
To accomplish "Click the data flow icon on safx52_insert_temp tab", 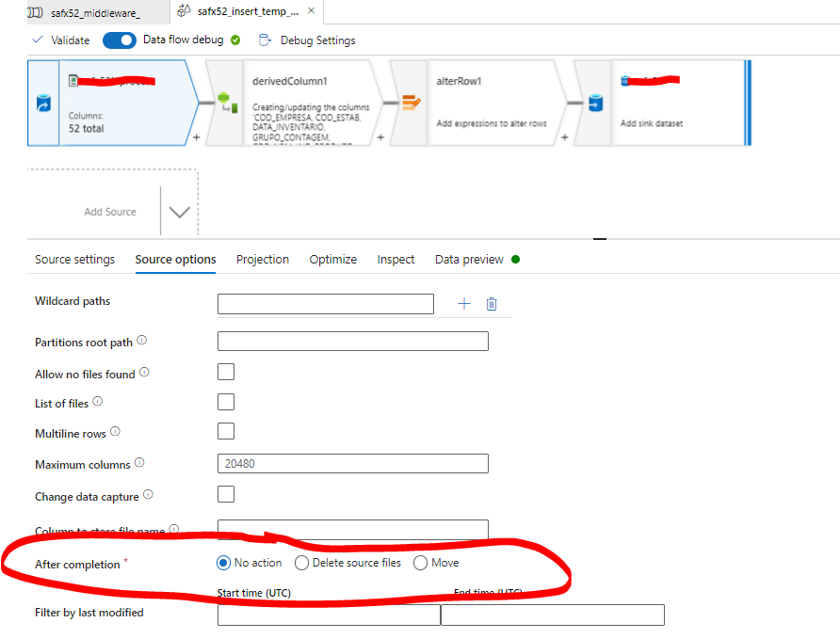I will tap(184, 10).
